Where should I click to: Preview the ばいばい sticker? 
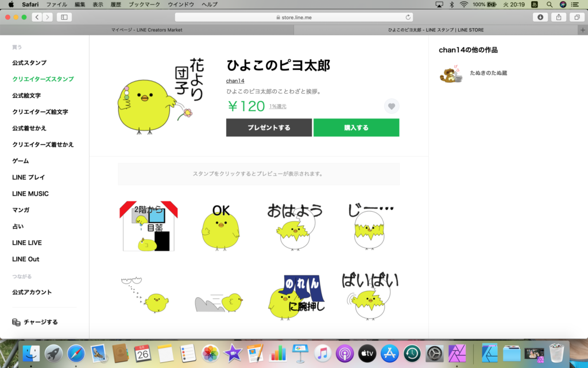(x=370, y=297)
